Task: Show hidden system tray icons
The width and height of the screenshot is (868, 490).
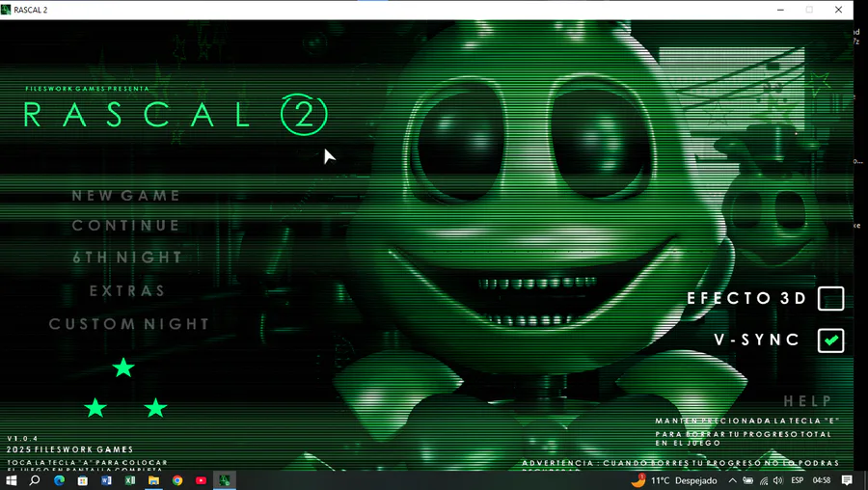Action: tap(732, 480)
